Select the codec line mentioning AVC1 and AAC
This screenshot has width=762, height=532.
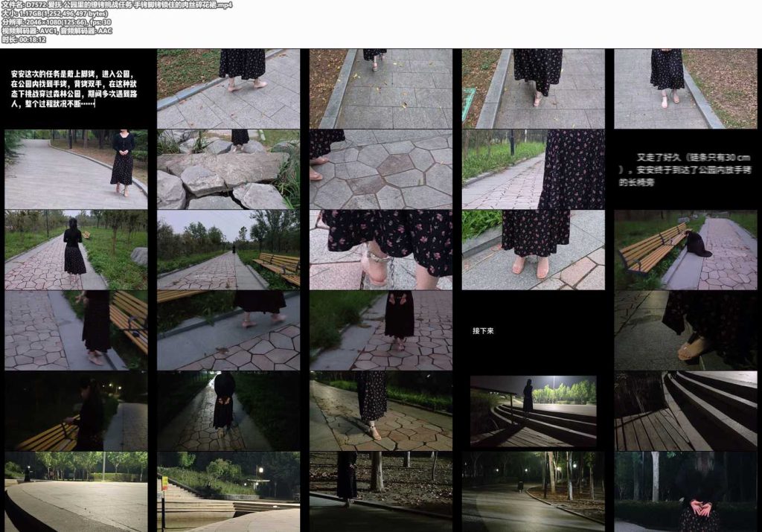[x=57, y=31]
